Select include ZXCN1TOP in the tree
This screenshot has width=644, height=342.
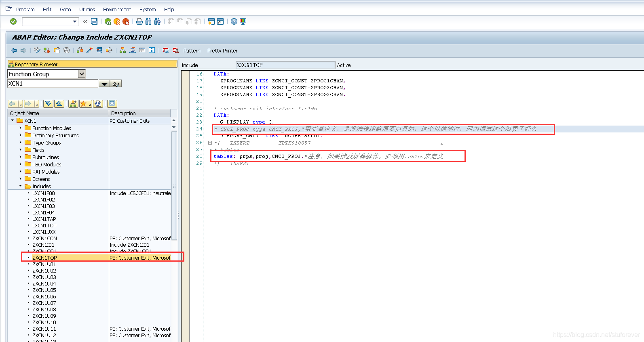[x=44, y=258]
